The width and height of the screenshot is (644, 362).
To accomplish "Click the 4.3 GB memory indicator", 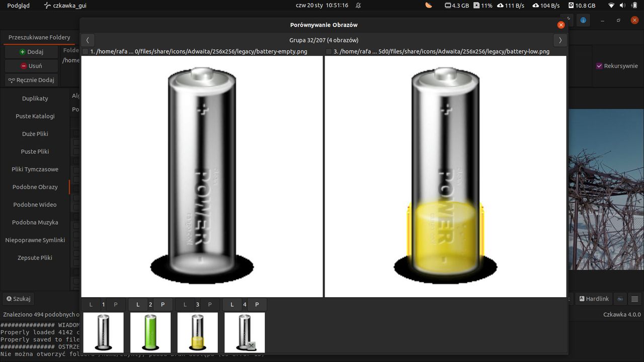I will [457, 6].
